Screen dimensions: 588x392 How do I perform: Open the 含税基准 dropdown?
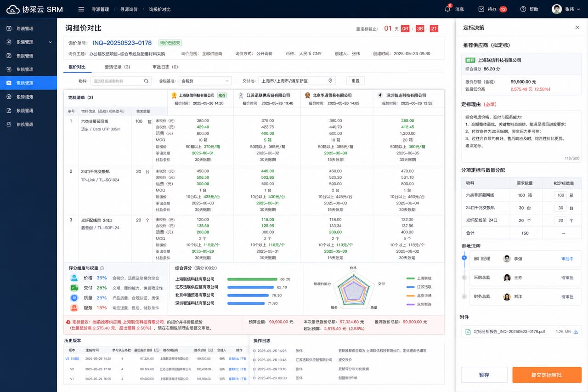[x=204, y=81]
